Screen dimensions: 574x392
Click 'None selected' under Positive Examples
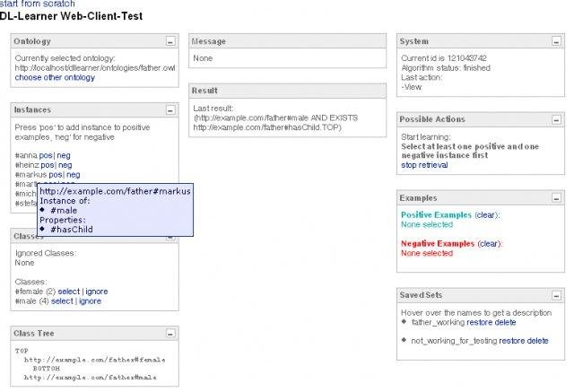click(x=427, y=224)
